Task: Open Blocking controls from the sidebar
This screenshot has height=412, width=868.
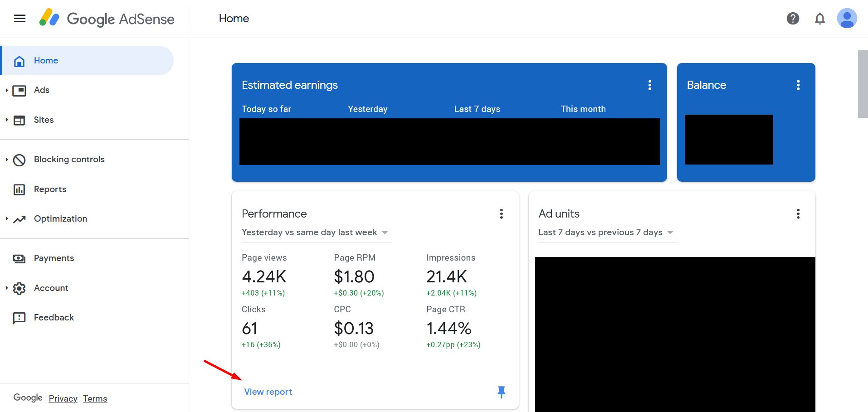Action: point(69,159)
